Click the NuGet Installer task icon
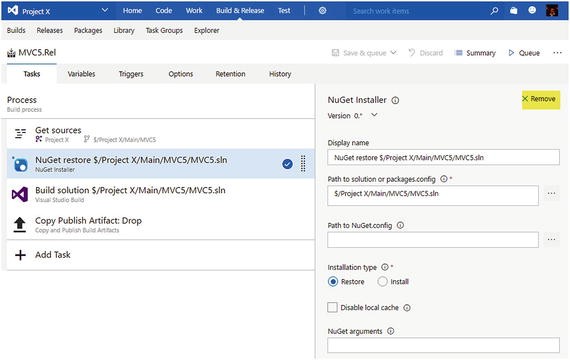Viewport: 570px width, 360px height. click(20, 164)
